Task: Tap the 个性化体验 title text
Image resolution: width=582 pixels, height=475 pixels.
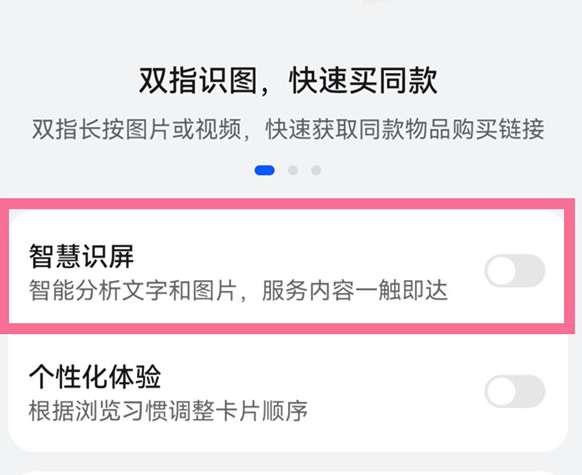Action: [95, 376]
